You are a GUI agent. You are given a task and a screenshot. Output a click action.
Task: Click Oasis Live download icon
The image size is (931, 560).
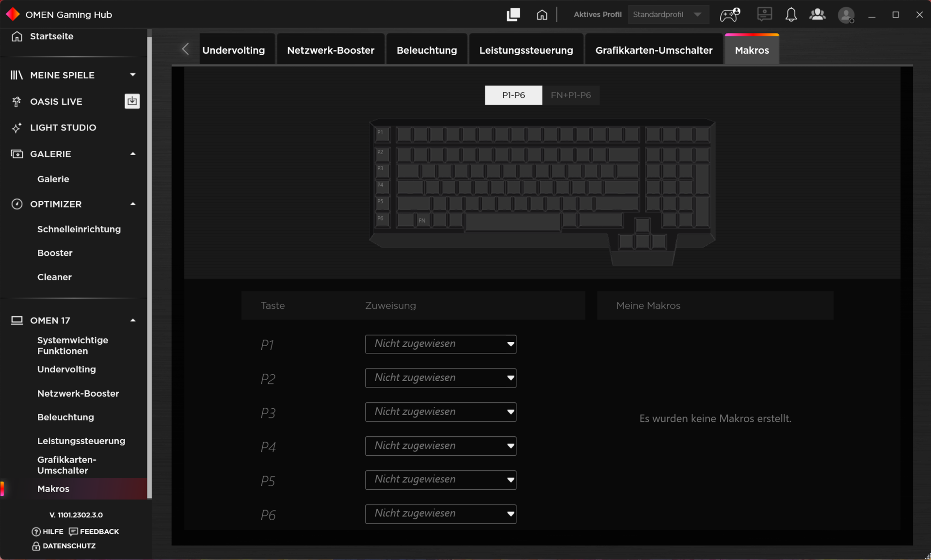pos(132,101)
